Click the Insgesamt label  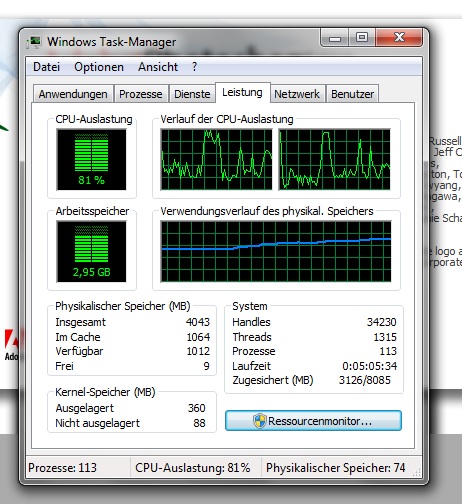80,322
